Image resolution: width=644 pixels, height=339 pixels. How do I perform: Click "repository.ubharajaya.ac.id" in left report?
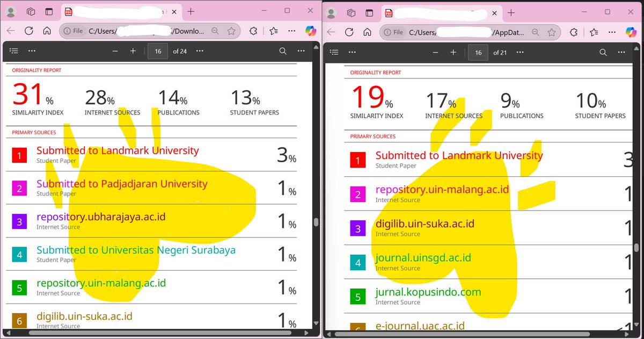(x=101, y=217)
